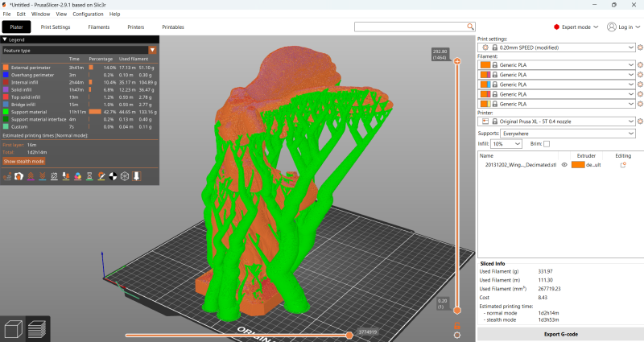The width and height of the screenshot is (644, 342).
Task: Enable the Brim checkbox
Action: (547, 143)
